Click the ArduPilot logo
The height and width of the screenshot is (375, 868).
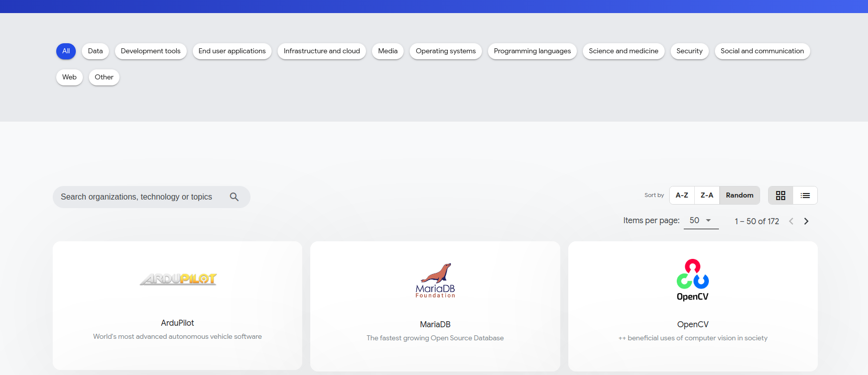[178, 279]
